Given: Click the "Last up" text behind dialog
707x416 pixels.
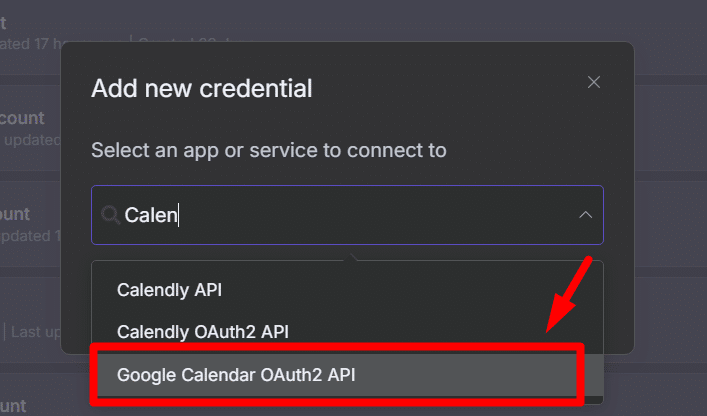Looking at the screenshot, I should pyautogui.click(x=35, y=332).
